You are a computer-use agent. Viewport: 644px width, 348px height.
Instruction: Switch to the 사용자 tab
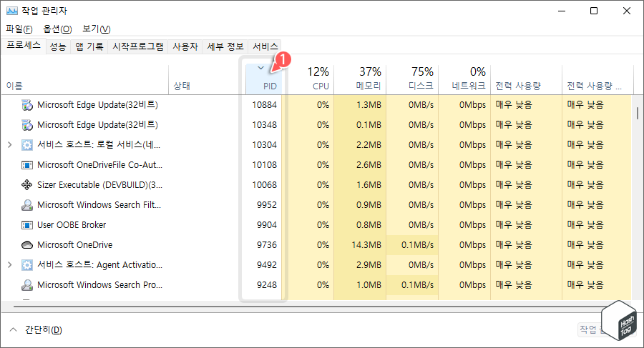[x=185, y=46]
